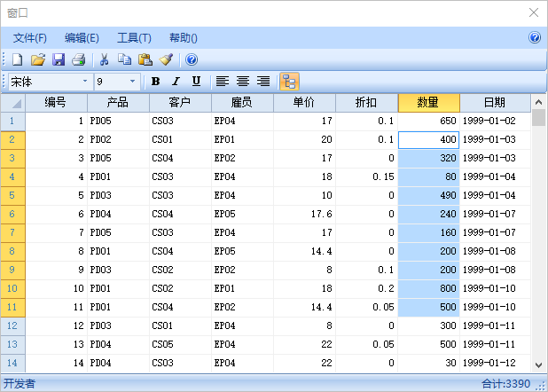Click the quantity cell 490
548x392 pixels.
[x=429, y=195]
